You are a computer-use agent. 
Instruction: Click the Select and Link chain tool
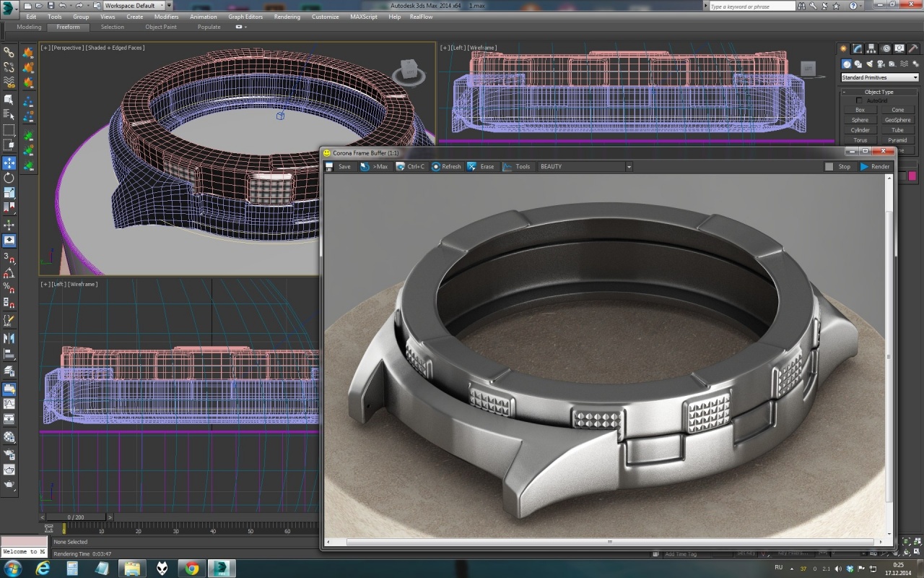point(9,52)
